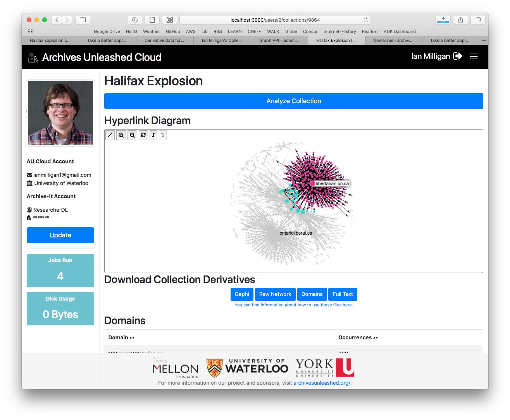Click the 'AU Cloud Account' heading
Screen dimensions: 510x420
50,161
